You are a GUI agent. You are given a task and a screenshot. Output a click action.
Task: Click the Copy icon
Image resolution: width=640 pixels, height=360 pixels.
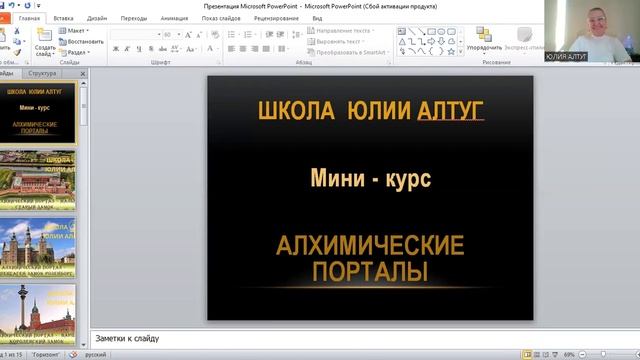point(17,42)
